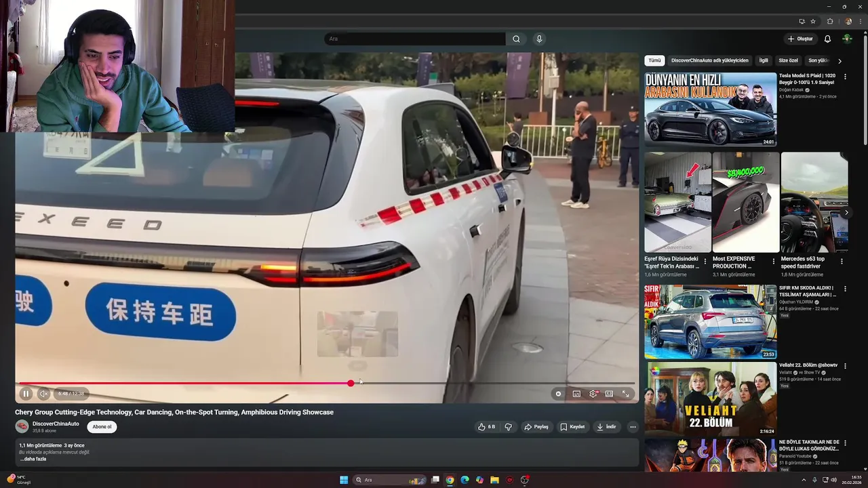Open options for Eşref Rüya short
Image resolution: width=868 pixels, height=488 pixels.
[x=705, y=261]
